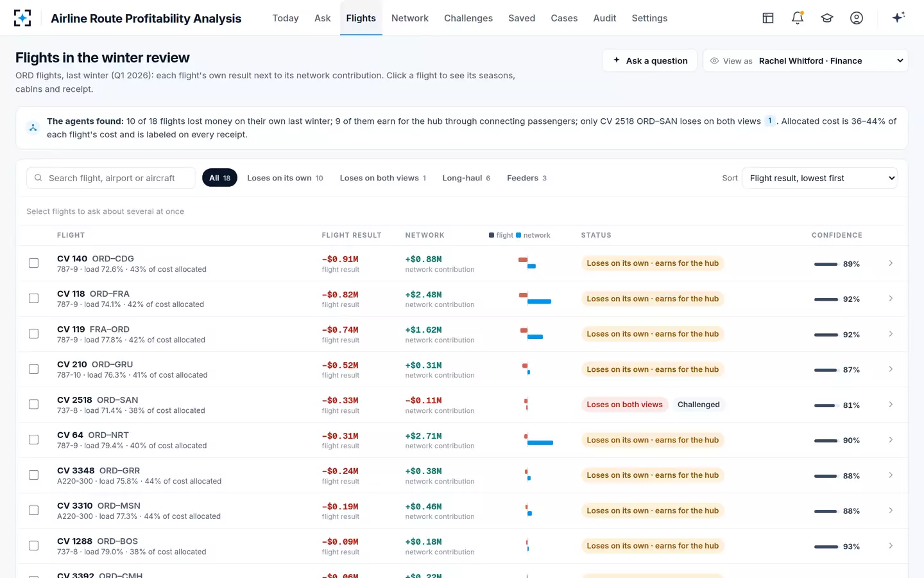Click the 81% confidence bar for CV 2518
924x578 pixels.
(826, 405)
